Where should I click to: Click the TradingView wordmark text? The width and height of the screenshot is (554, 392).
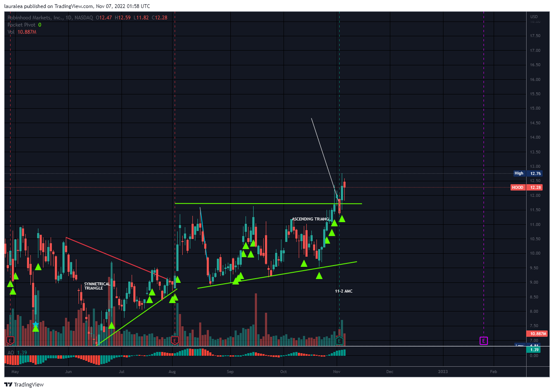point(29,384)
